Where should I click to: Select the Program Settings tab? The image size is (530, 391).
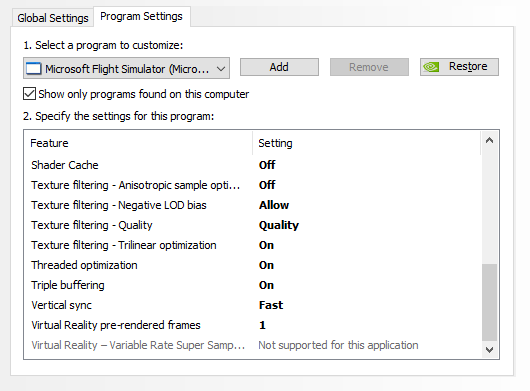141,16
